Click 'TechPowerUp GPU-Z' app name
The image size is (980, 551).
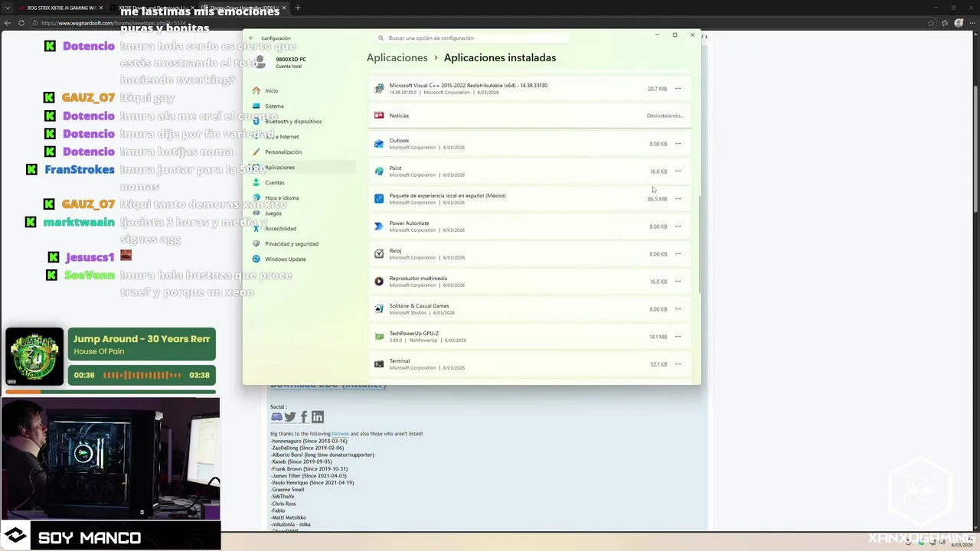point(414,334)
